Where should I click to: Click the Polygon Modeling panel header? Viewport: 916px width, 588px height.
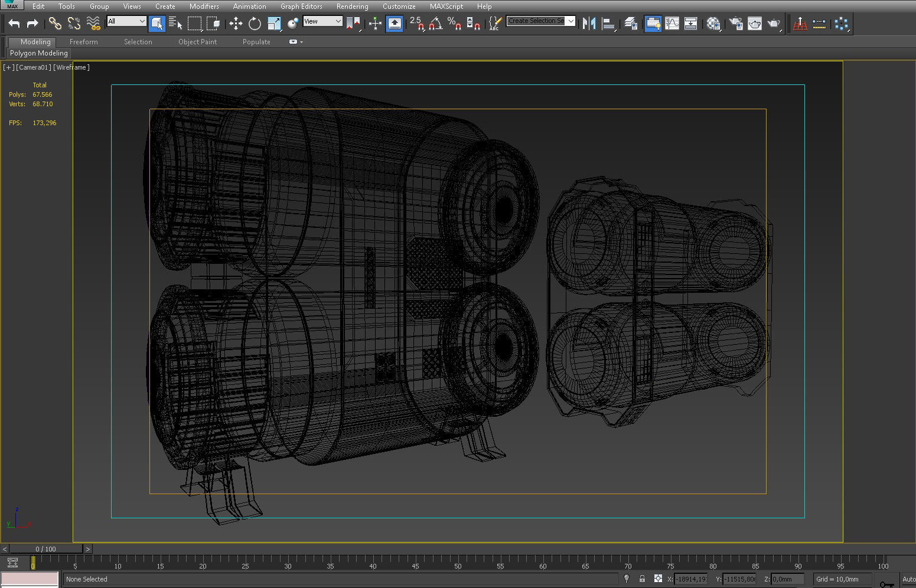point(38,53)
